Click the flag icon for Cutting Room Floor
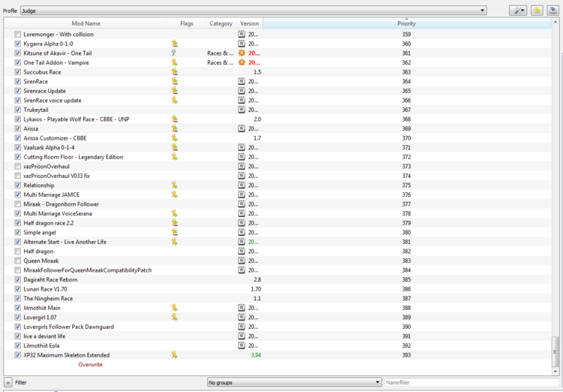Viewport: 563px width, 392px height. [x=174, y=157]
